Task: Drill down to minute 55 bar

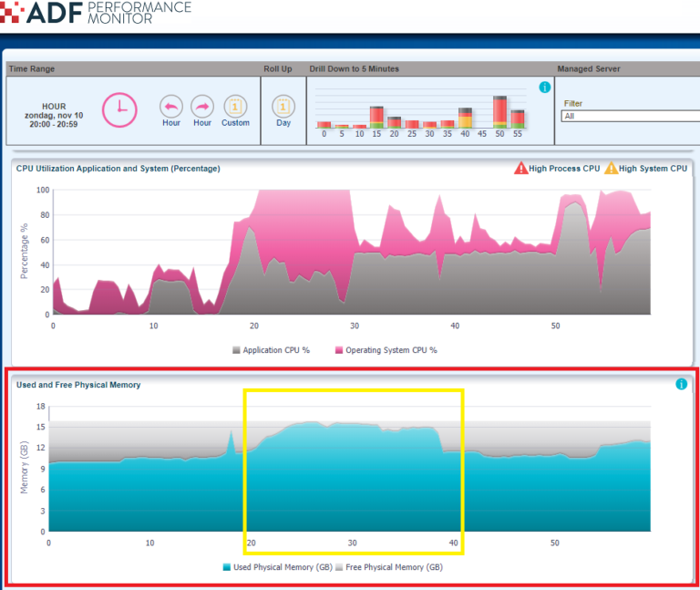Action: [x=518, y=119]
